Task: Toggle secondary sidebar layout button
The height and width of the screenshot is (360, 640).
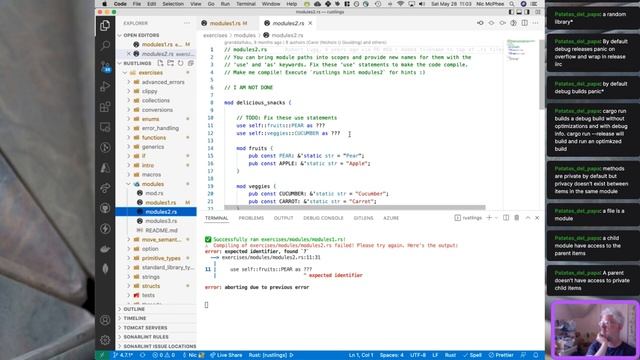Action: pyautogui.click(x=527, y=12)
